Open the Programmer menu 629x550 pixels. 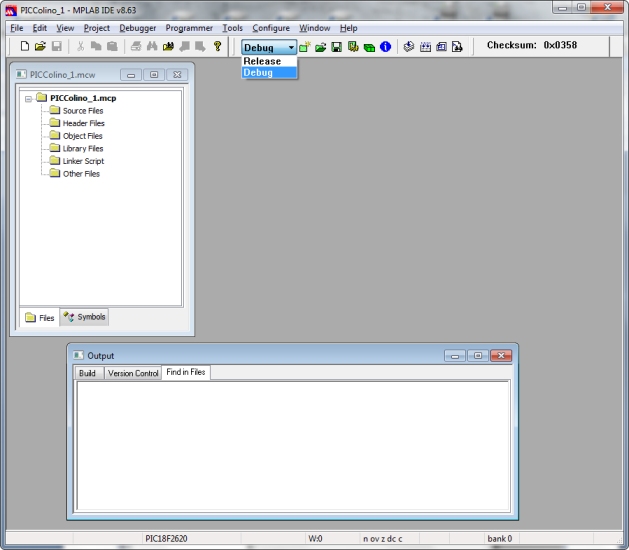pos(189,28)
